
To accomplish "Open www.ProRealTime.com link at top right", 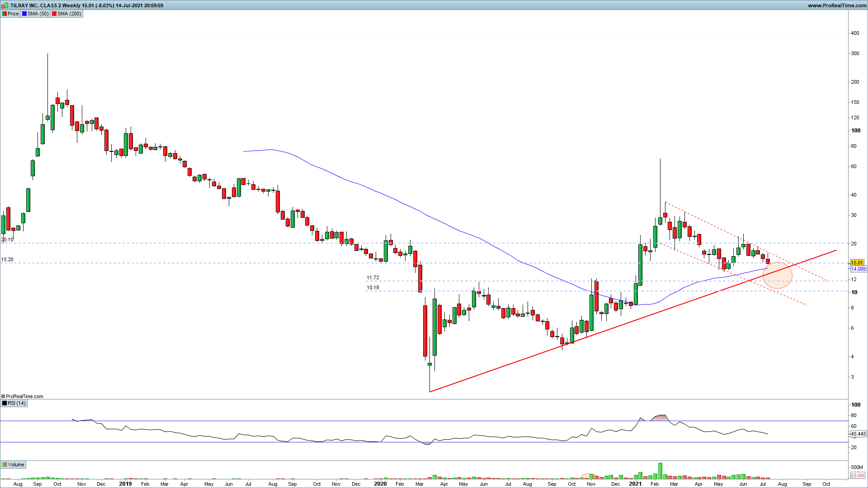I will (837, 5).
